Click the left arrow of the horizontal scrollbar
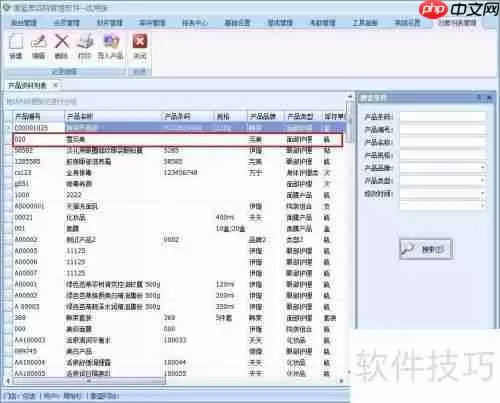This screenshot has height=403, width=500. 8,381
